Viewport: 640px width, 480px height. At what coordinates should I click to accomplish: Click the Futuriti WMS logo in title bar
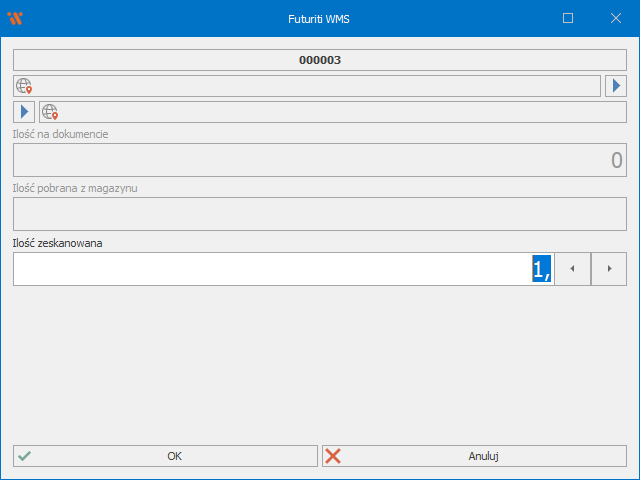(15, 18)
